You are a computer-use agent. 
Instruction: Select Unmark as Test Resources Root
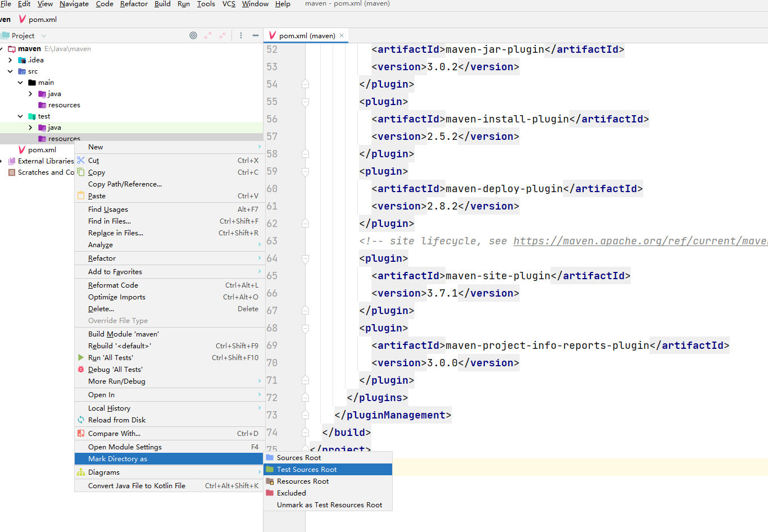point(328,505)
